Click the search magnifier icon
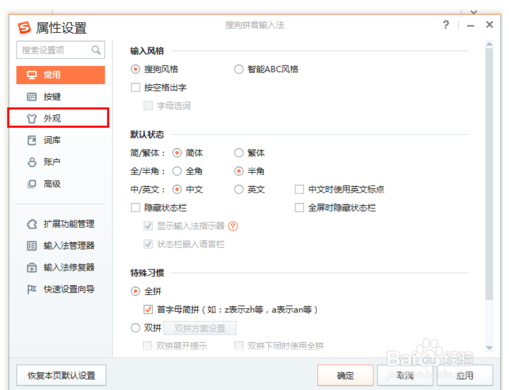Image resolution: width=509 pixels, height=390 pixels. [x=96, y=50]
